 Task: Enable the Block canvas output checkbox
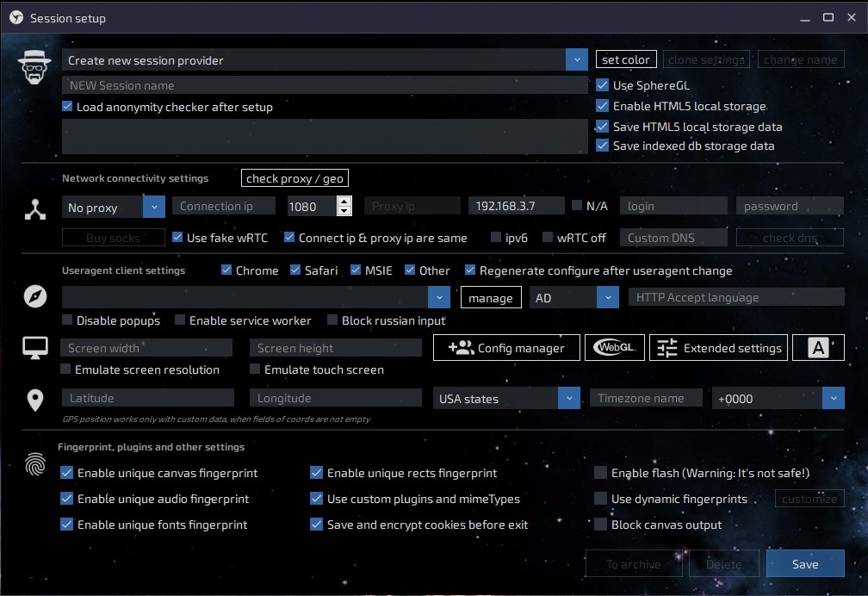(x=601, y=525)
